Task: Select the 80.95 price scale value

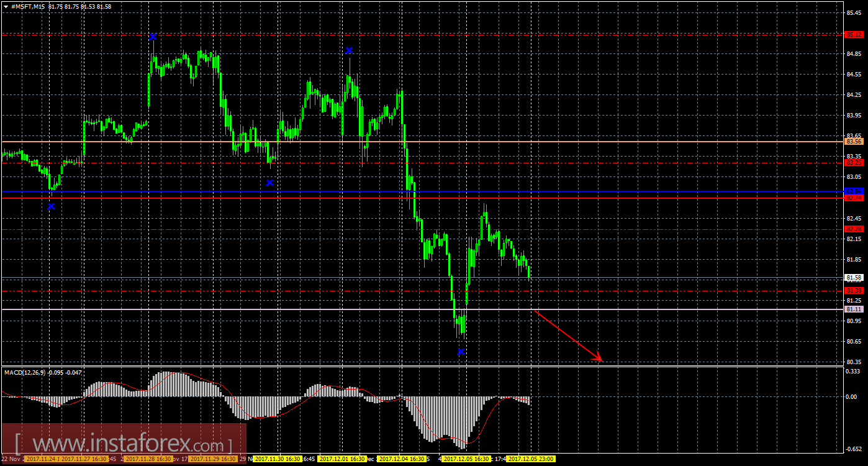Action: click(854, 321)
